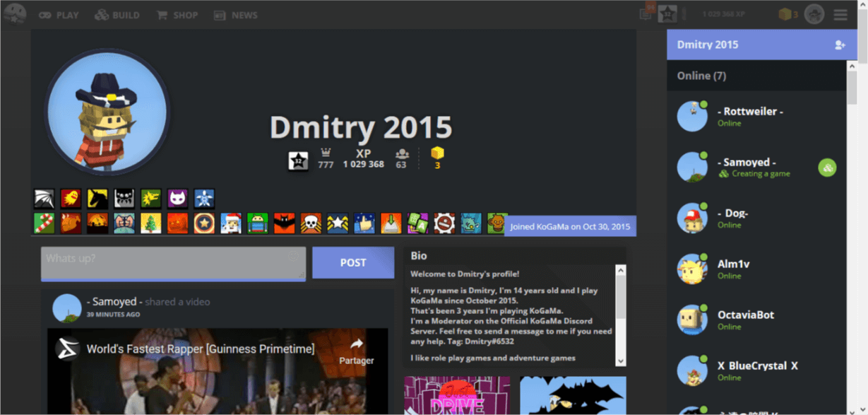Click the friends count 63 icon

[x=401, y=159]
